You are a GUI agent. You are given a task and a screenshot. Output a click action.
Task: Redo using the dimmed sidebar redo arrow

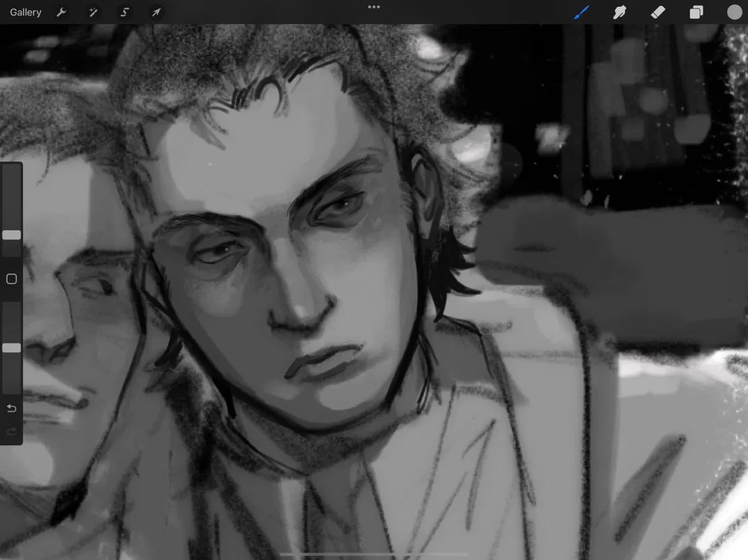click(x=11, y=432)
